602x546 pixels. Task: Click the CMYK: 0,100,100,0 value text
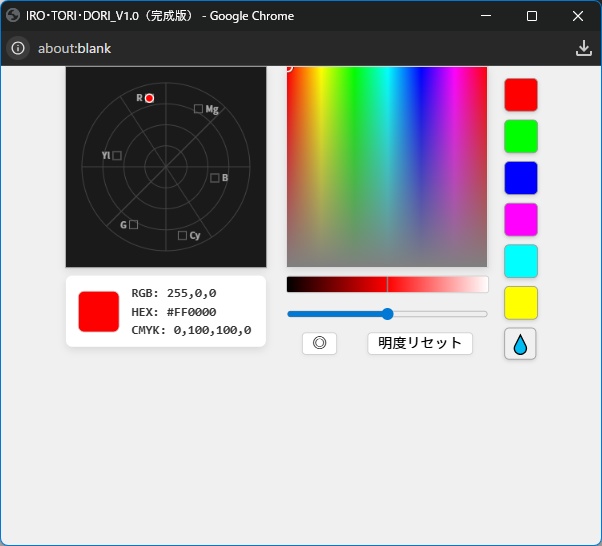[x=191, y=330]
